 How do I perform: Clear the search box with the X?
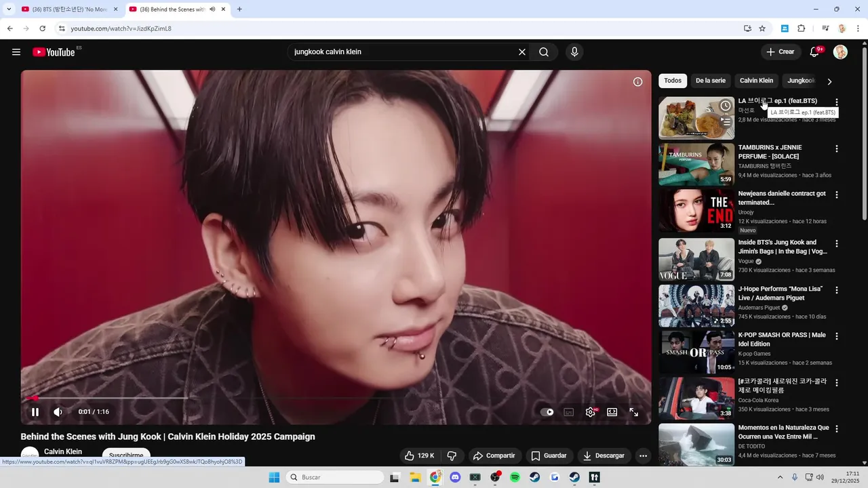[x=522, y=52]
